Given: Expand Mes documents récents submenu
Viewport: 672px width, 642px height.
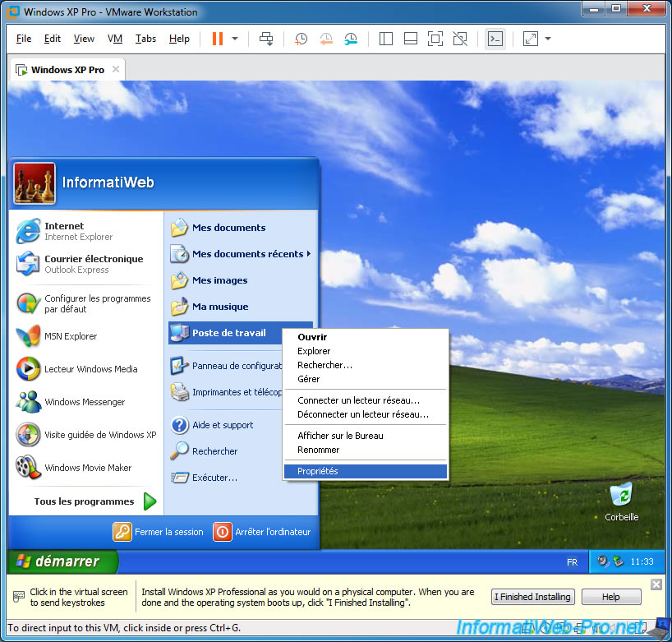Looking at the screenshot, I should tap(241, 254).
